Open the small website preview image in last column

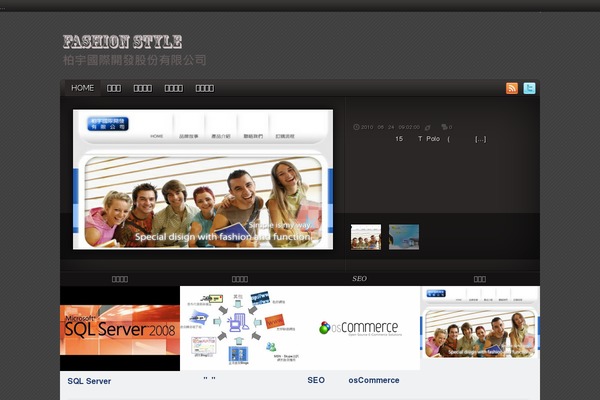[x=480, y=323]
